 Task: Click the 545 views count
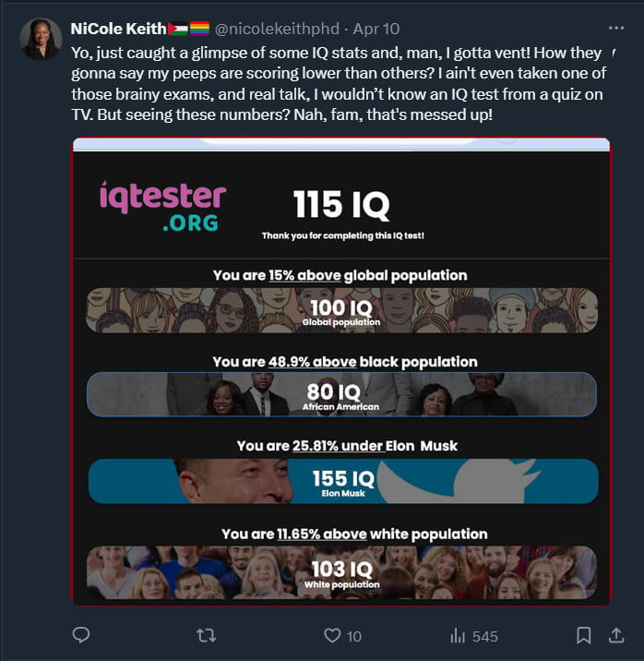point(484,636)
